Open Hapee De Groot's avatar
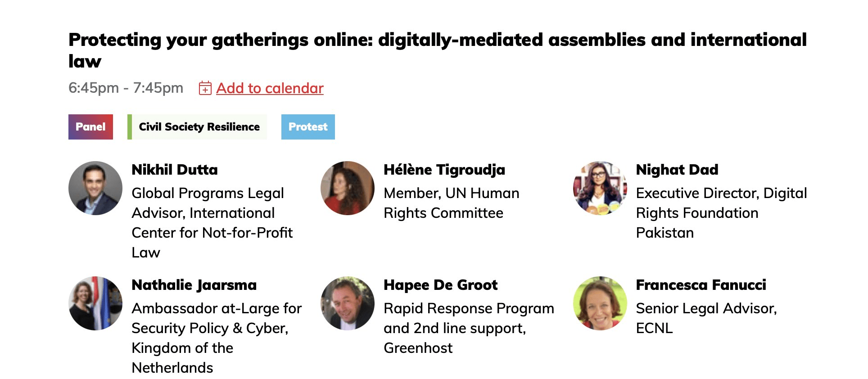 348,303
